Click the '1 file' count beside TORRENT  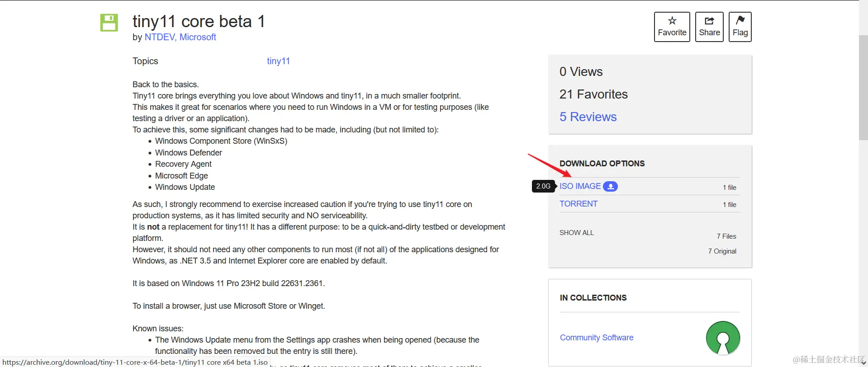(730, 205)
